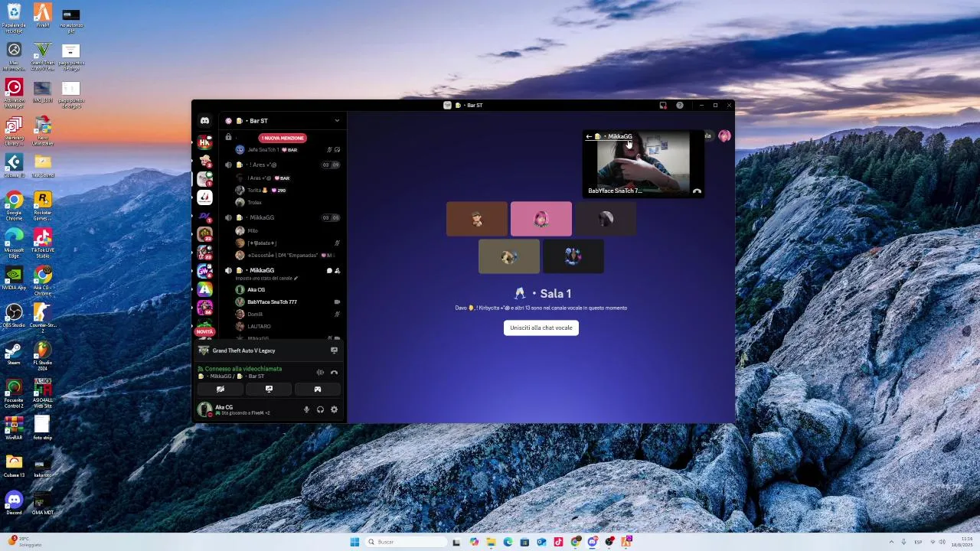Image resolution: width=980 pixels, height=551 pixels.
Task: Start an activity with the game controller button
Action: pyautogui.click(x=318, y=390)
